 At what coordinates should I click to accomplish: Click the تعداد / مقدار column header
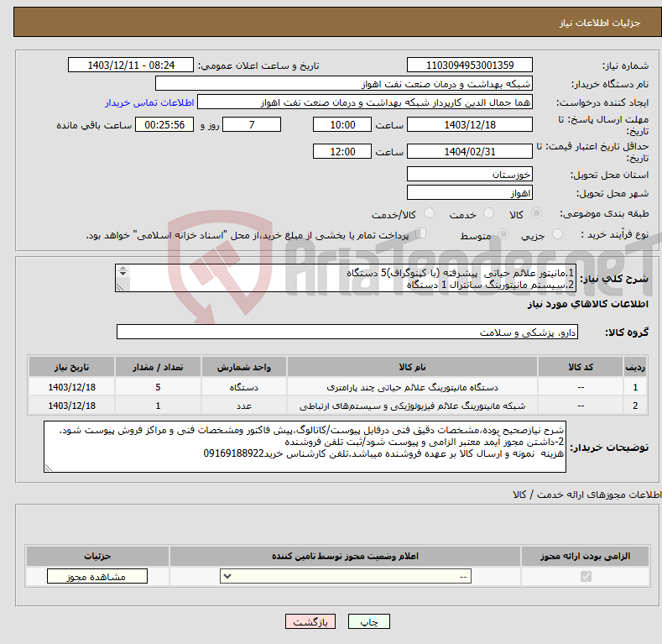point(158,367)
